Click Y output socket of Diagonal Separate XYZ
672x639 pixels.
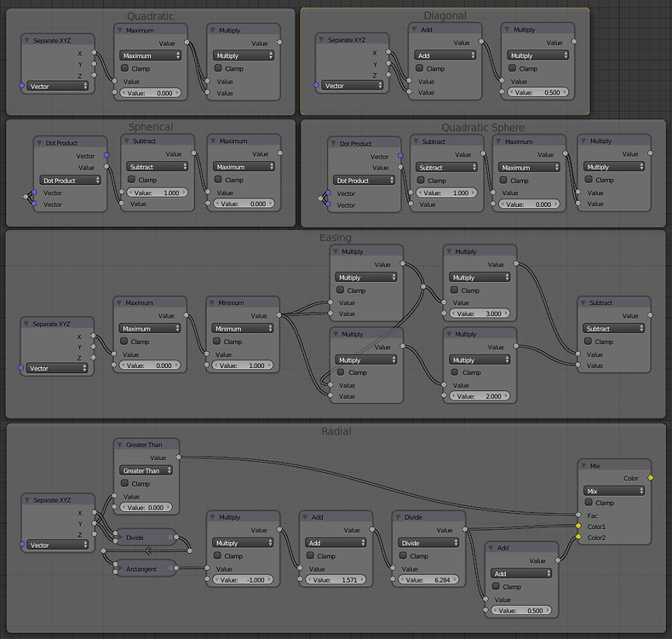coord(388,63)
